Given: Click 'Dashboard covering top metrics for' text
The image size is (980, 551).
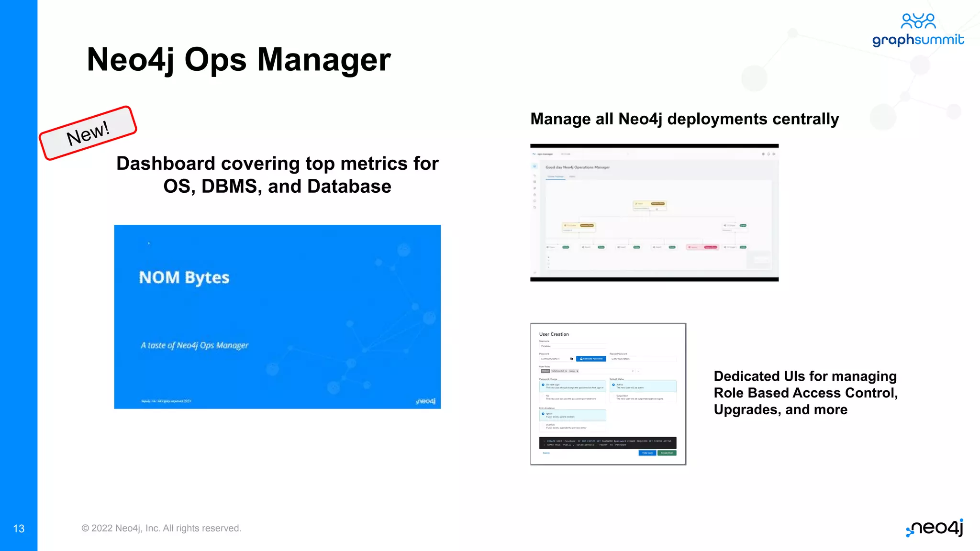Looking at the screenshot, I should click(278, 163).
